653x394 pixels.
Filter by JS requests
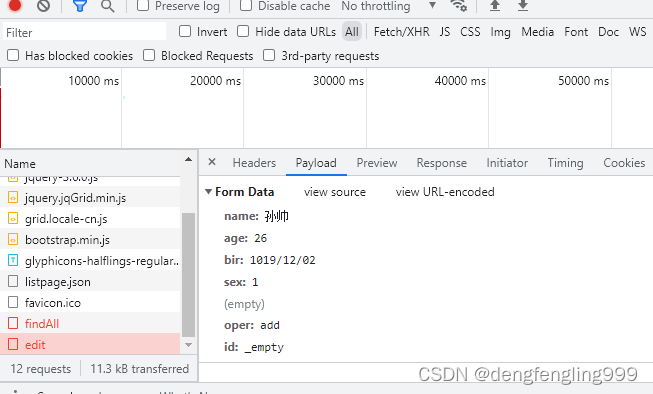[445, 32]
